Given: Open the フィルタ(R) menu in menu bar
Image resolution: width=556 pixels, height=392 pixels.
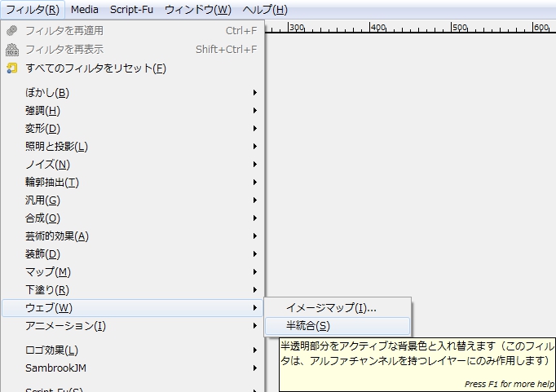Looking at the screenshot, I should point(33,10).
